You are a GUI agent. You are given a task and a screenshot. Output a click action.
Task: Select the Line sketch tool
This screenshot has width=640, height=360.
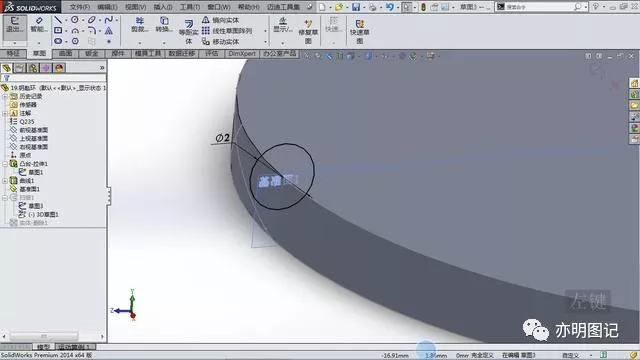pyautogui.click(x=58, y=20)
